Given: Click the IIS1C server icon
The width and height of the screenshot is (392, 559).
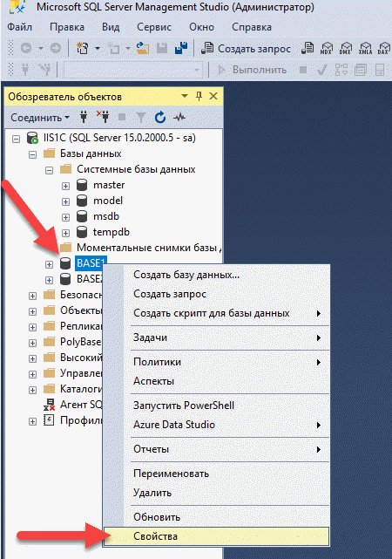Looking at the screenshot, I should [x=32, y=138].
